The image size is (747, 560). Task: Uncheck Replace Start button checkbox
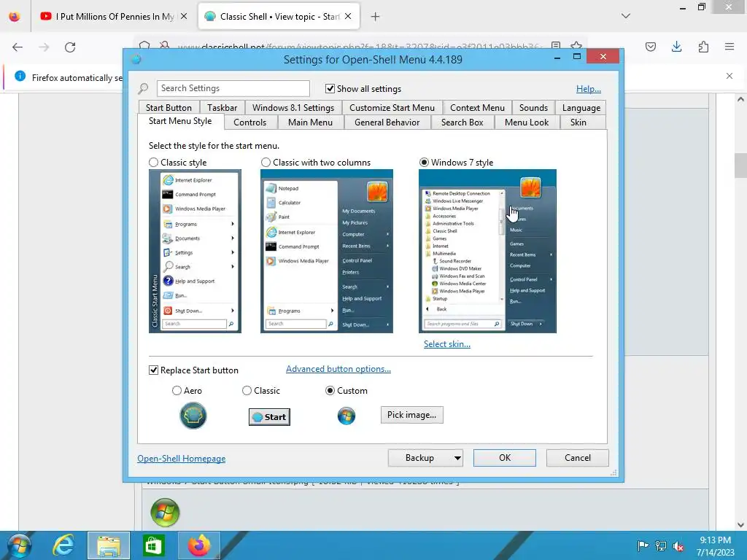click(x=153, y=370)
